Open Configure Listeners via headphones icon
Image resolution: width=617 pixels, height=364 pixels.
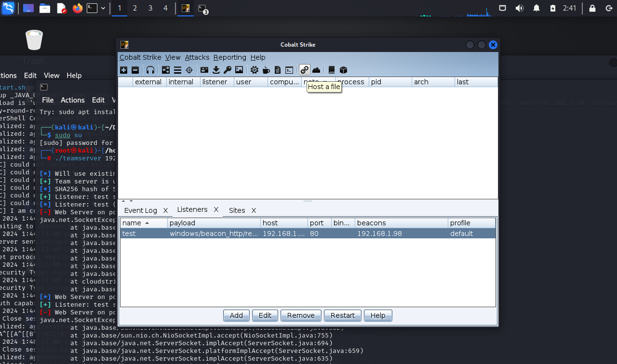tap(150, 70)
